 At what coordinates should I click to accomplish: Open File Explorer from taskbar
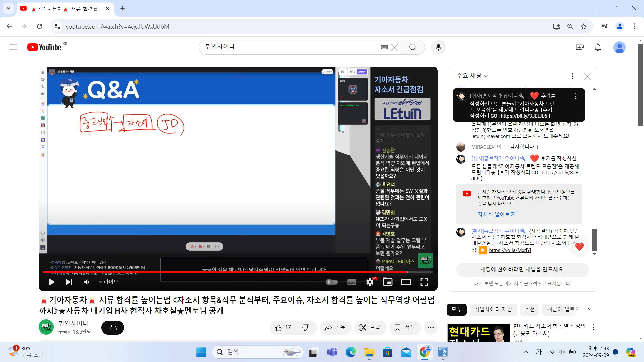(x=369, y=352)
